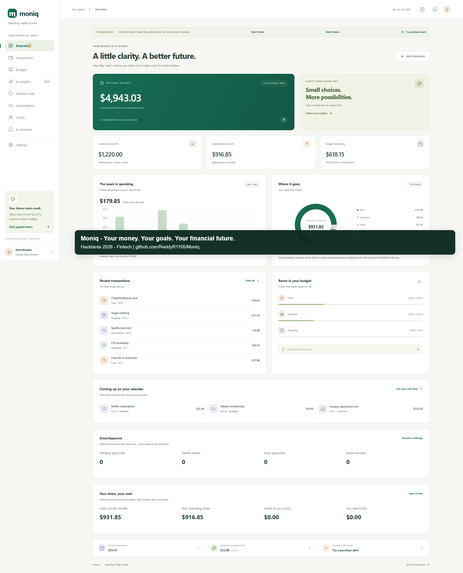Viewport: 463px width, 573px height.
Task: Click the Your space breadcrumb
Action: click(78, 10)
